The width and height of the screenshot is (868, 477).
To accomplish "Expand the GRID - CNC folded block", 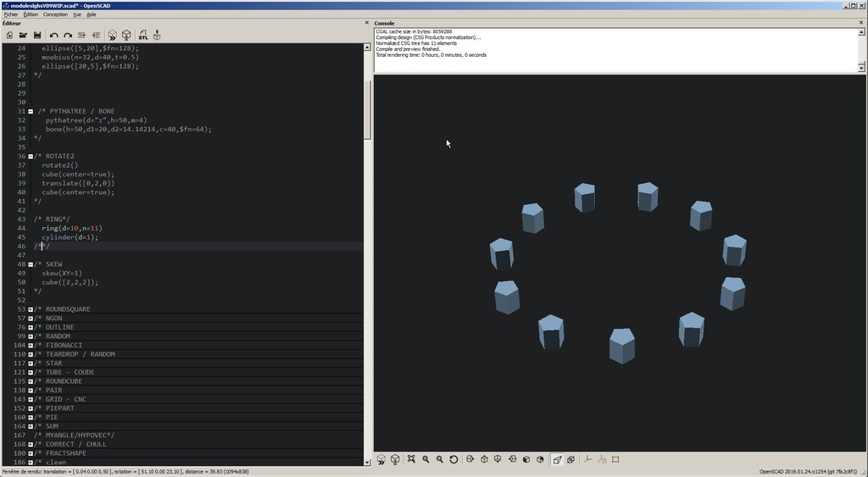I will [31, 400].
